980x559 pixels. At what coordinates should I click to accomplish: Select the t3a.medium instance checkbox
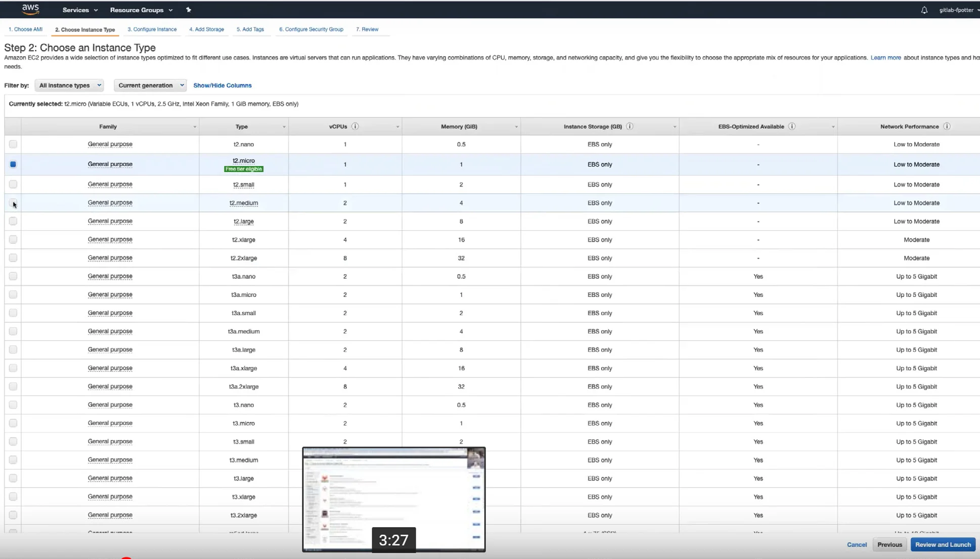13,331
